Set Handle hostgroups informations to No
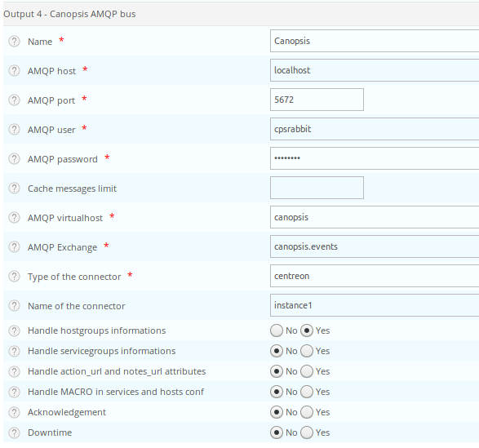 click(277, 330)
